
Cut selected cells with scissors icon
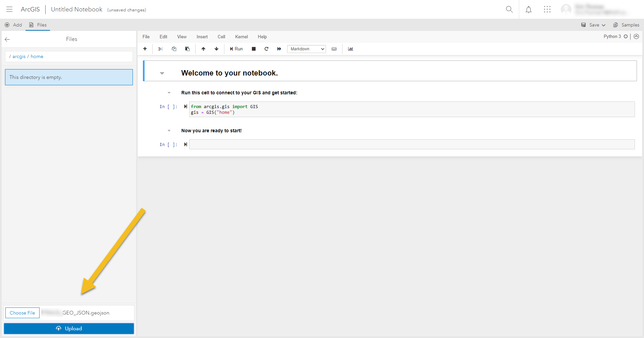[161, 49]
